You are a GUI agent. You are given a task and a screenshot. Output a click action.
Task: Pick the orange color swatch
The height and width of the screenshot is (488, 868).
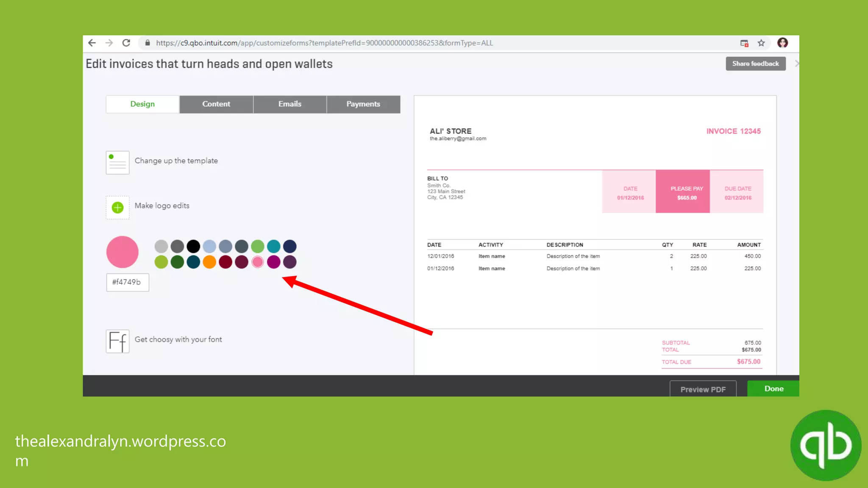[209, 262]
